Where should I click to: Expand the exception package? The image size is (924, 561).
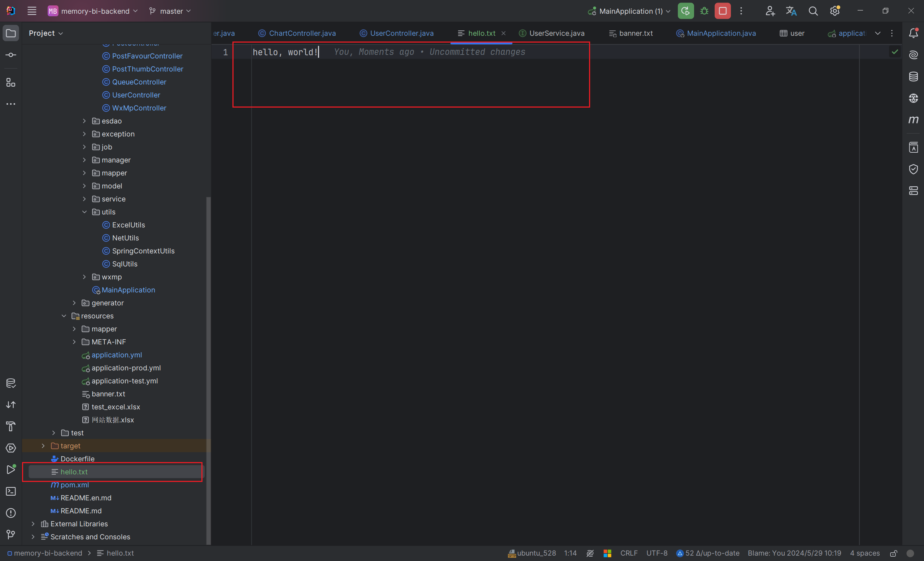click(84, 134)
